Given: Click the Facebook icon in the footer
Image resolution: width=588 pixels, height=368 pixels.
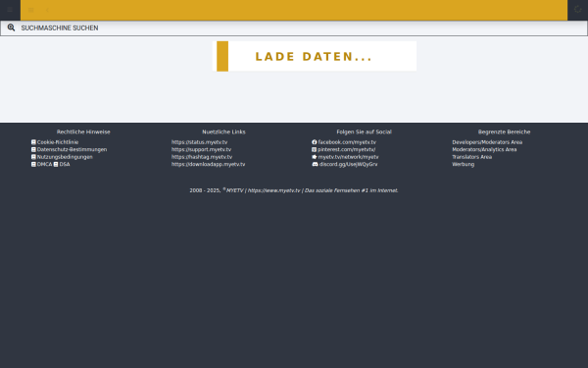Looking at the screenshot, I should [x=315, y=142].
